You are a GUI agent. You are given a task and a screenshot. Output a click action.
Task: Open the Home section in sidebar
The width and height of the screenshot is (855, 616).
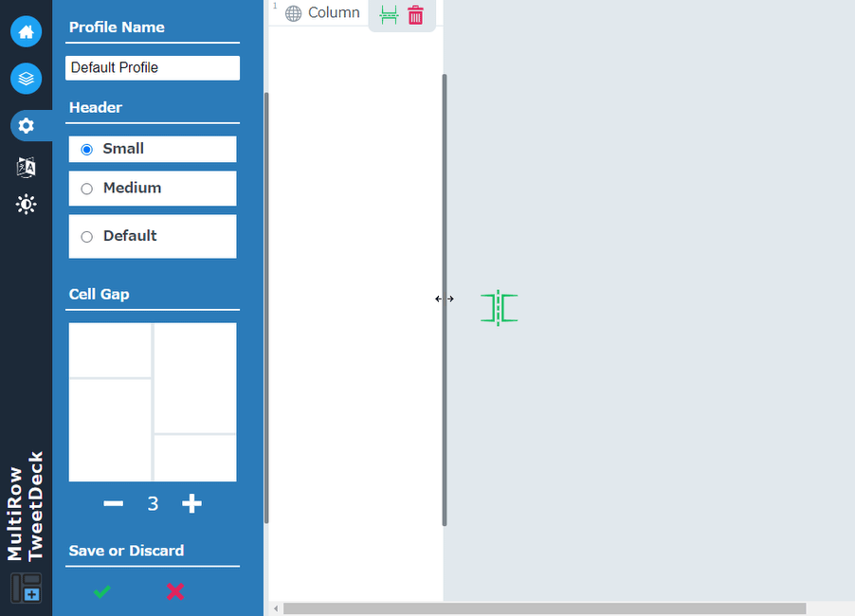point(27,31)
